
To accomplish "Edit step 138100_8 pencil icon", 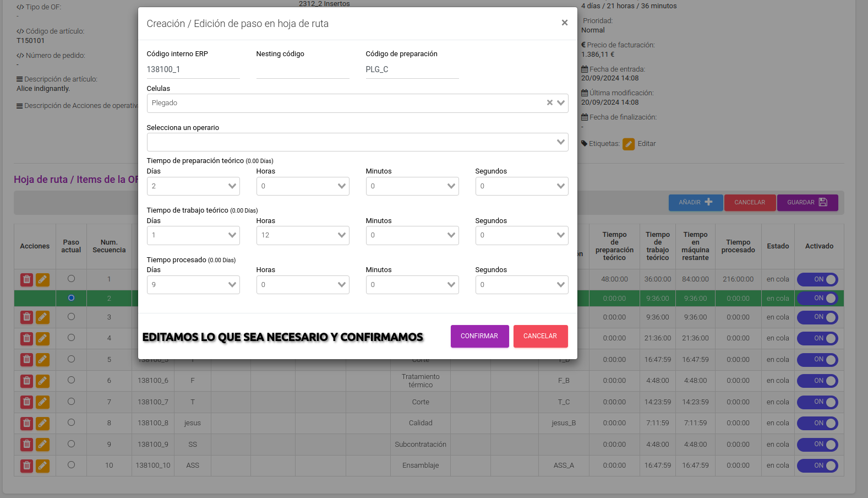I will (x=42, y=423).
